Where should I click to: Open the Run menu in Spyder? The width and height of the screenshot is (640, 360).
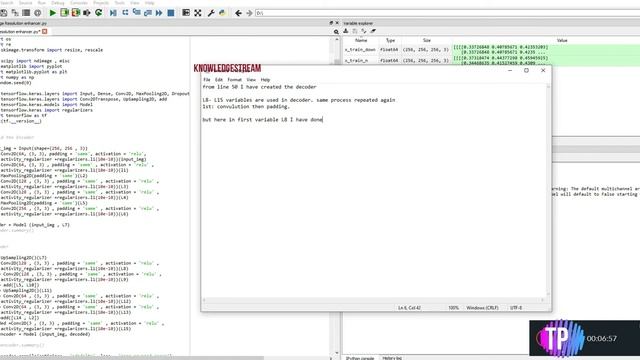point(42,2)
